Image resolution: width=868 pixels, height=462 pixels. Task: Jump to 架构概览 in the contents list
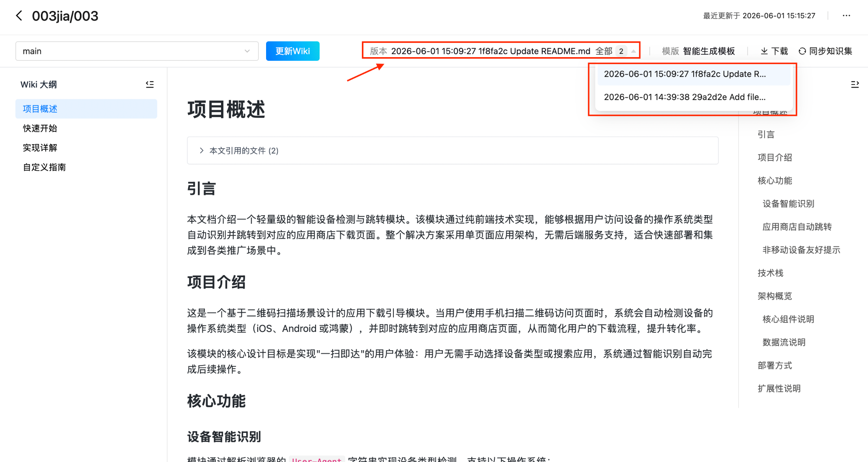tap(775, 296)
